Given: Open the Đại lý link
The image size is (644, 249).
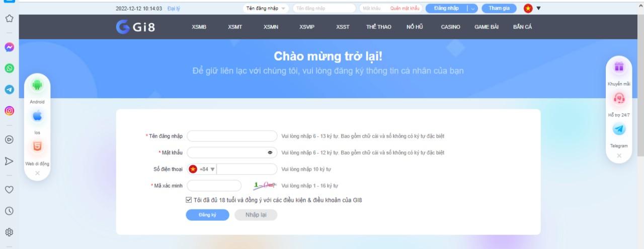Looking at the screenshot, I should pyautogui.click(x=174, y=9).
